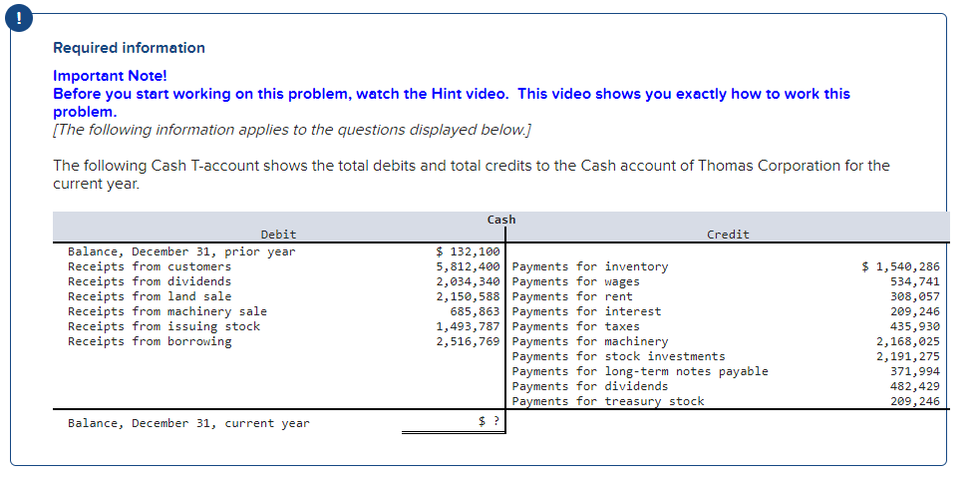Select 'Payments for taxes' label
The width and height of the screenshot is (980, 483).
575,326
